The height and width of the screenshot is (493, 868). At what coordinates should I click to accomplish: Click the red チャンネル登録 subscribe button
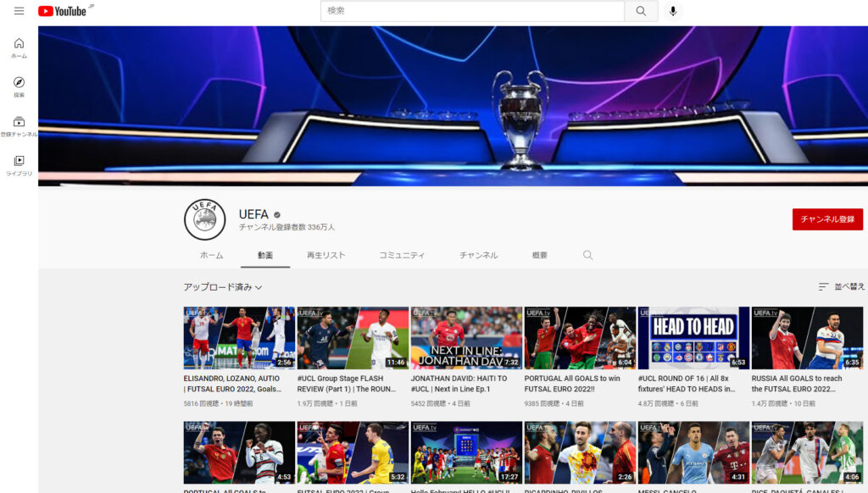coord(827,219)
